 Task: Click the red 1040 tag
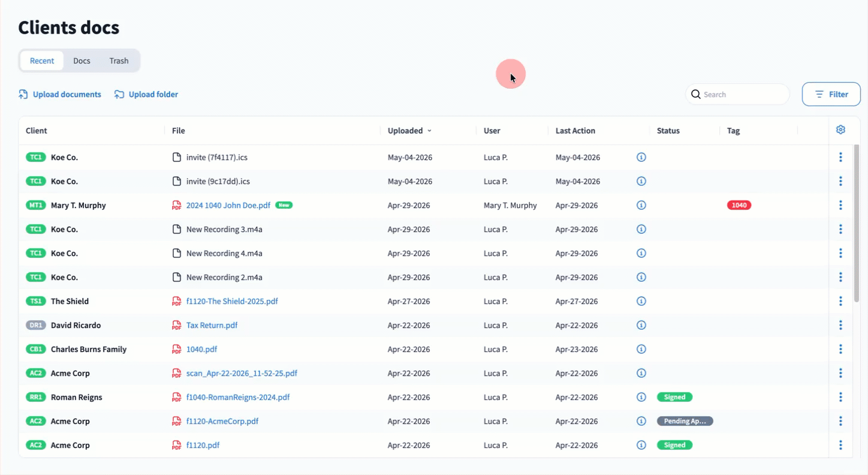pyautogui.click(x=739, y=205)
